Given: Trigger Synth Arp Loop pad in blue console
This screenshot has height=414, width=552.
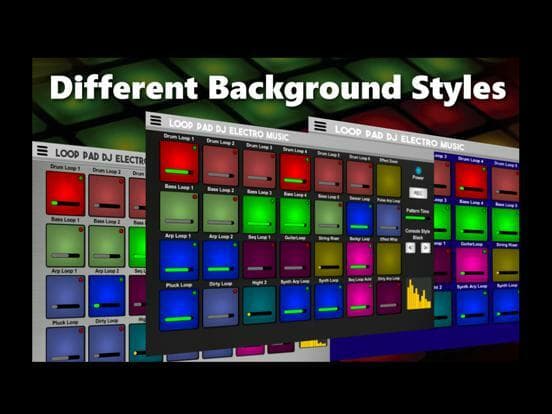Looking at the screenshot, I should pyautogui.click(x=471, y=307).
